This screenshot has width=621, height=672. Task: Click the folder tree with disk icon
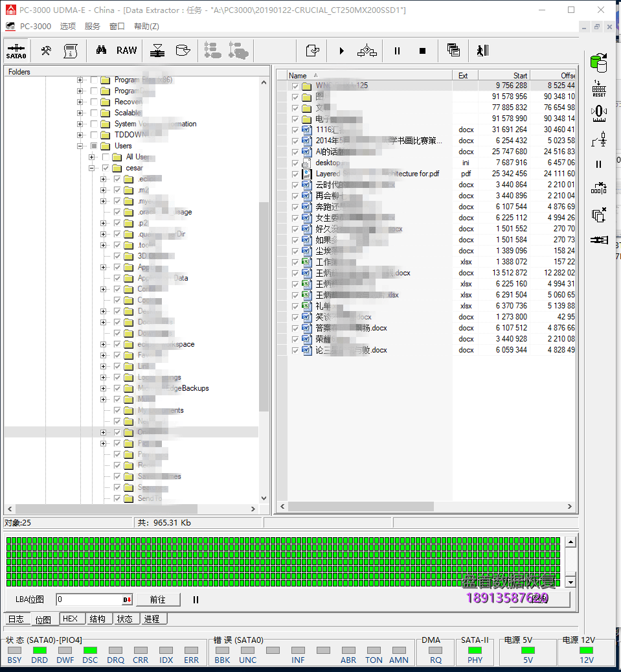tap(212, 51)
